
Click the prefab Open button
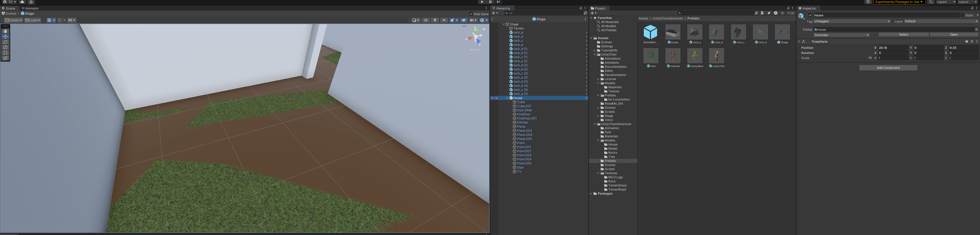point(953,35)
